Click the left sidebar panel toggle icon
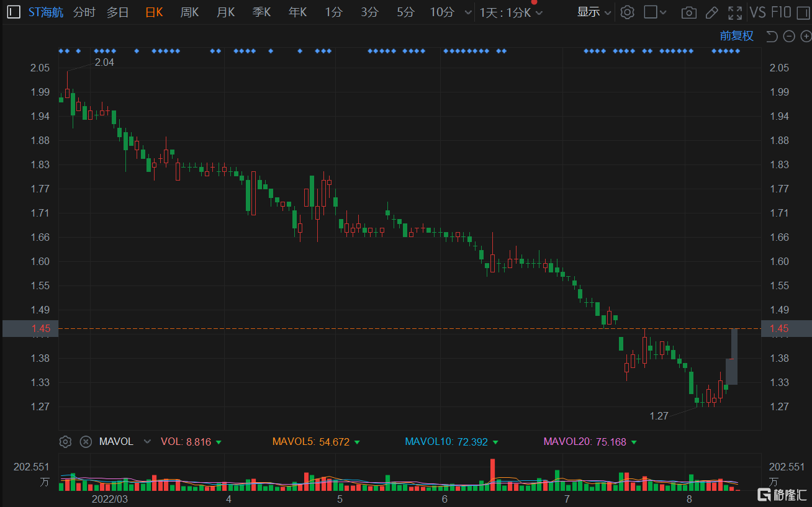 click(14, 12)
